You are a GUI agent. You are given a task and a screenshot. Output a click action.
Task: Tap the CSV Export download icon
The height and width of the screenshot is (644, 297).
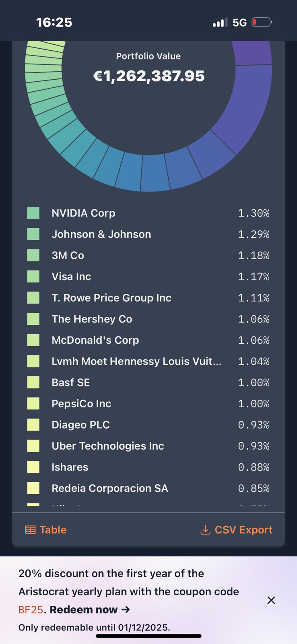coord(205,530)
